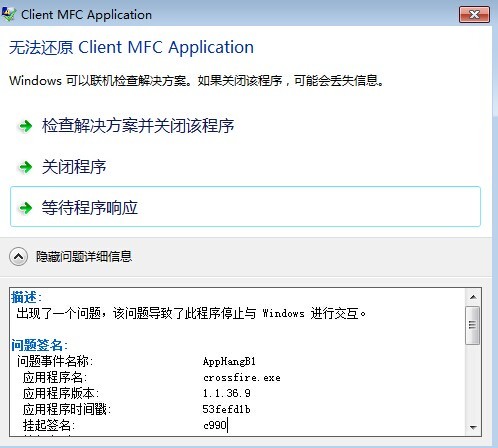Close the Client MFC Application dialog
The image size is (498, 448).
(x=474, y=14)
